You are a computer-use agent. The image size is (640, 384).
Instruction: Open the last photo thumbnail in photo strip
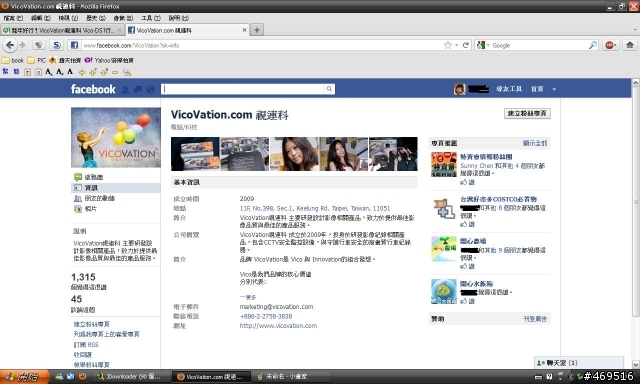[393, 154]
